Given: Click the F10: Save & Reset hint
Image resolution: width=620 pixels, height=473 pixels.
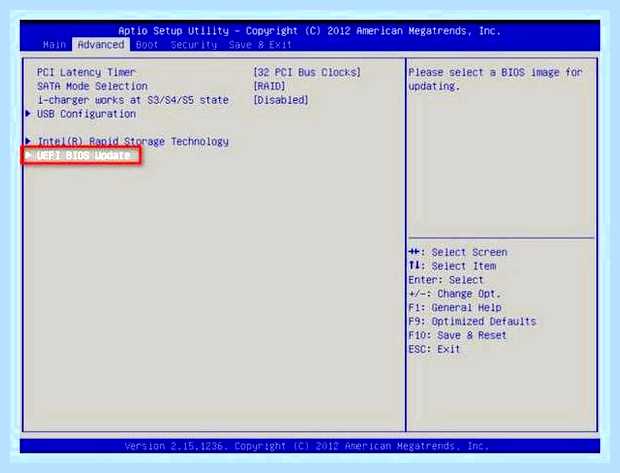Looking at the screenshot, I should [457, 335].
